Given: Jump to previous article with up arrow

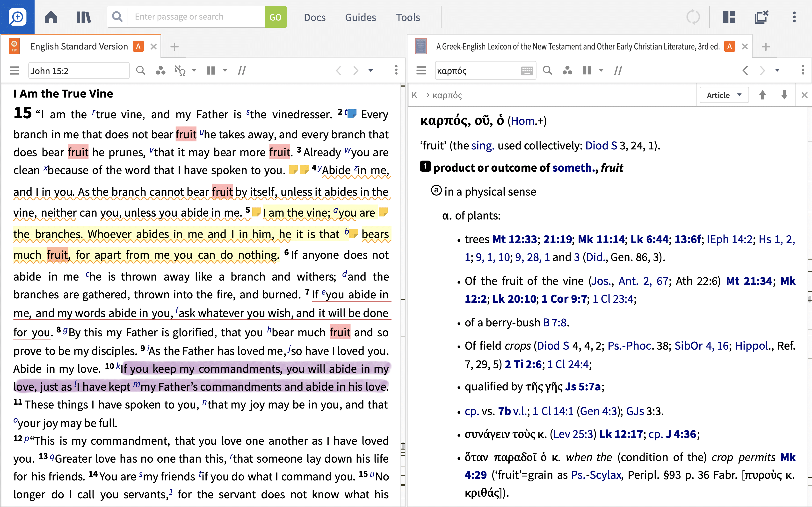Looking at the screenshot, I should click(762, 95).
